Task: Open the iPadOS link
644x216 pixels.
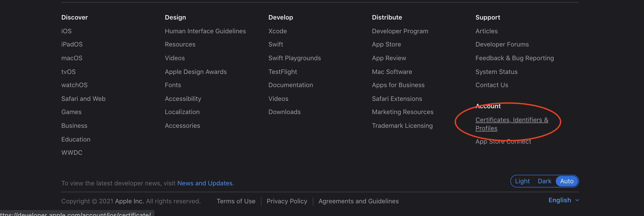Action: (72, 44)
